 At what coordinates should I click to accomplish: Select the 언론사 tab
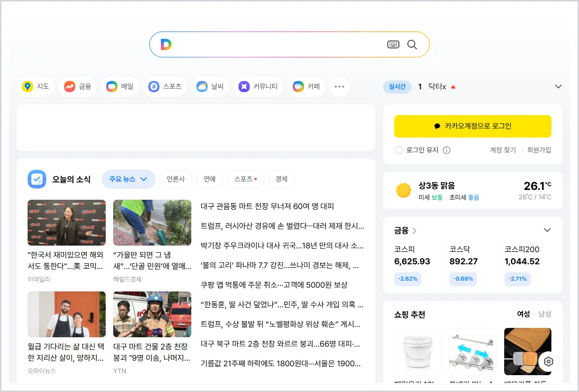coord(176,179)
